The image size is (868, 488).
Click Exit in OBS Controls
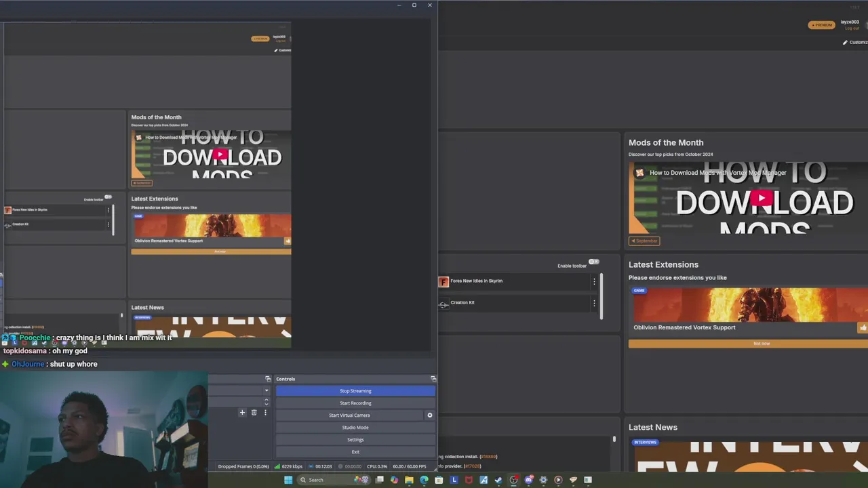355,452
